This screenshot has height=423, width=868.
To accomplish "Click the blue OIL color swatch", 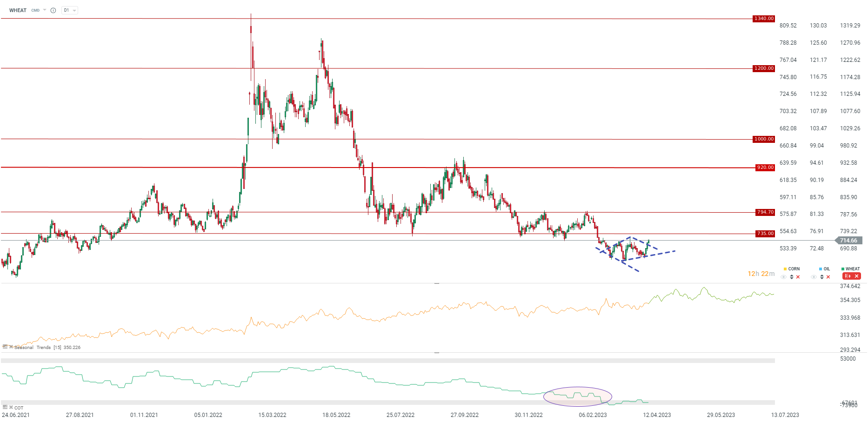I will tap(821, 269).
